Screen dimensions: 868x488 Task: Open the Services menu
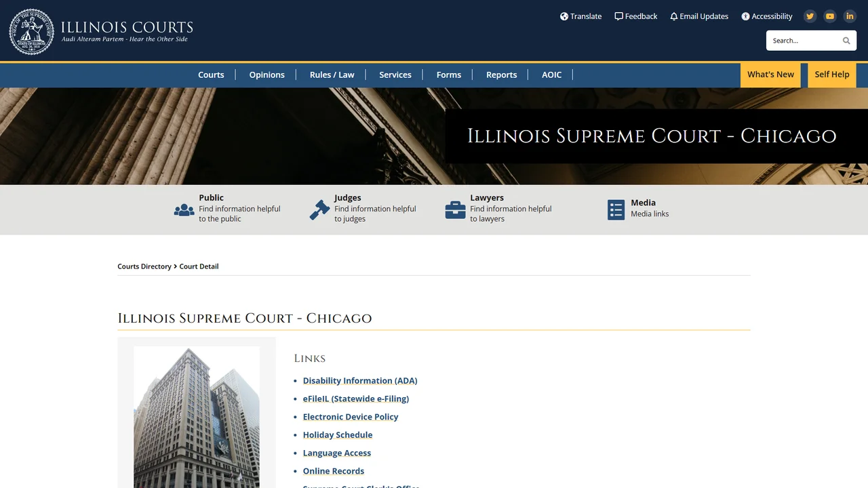click(395, 75)
